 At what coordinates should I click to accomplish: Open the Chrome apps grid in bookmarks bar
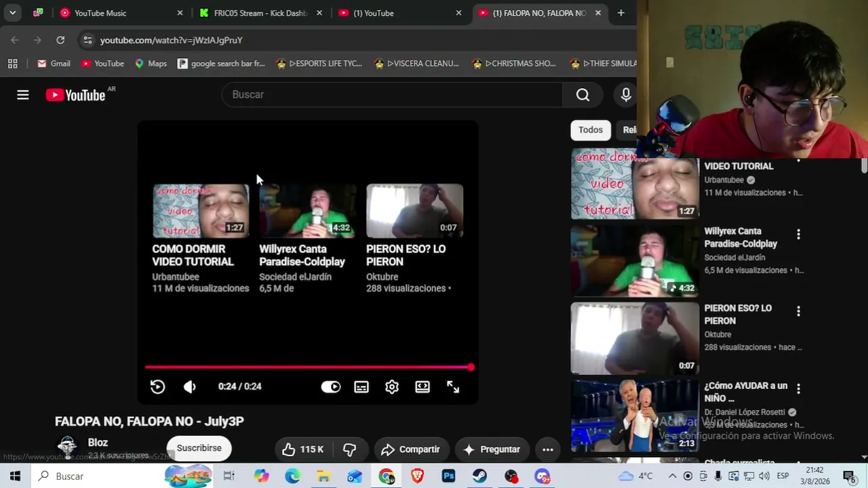click(x=12, y=63)
